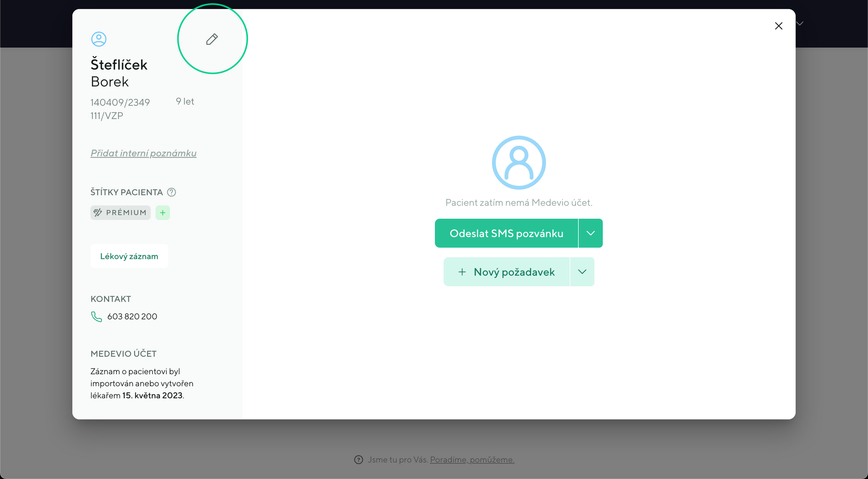Open the dropdown next to Nový požadavek
Image resolution: width=868 pixels, height=479 pixels.
coord(582,272)
